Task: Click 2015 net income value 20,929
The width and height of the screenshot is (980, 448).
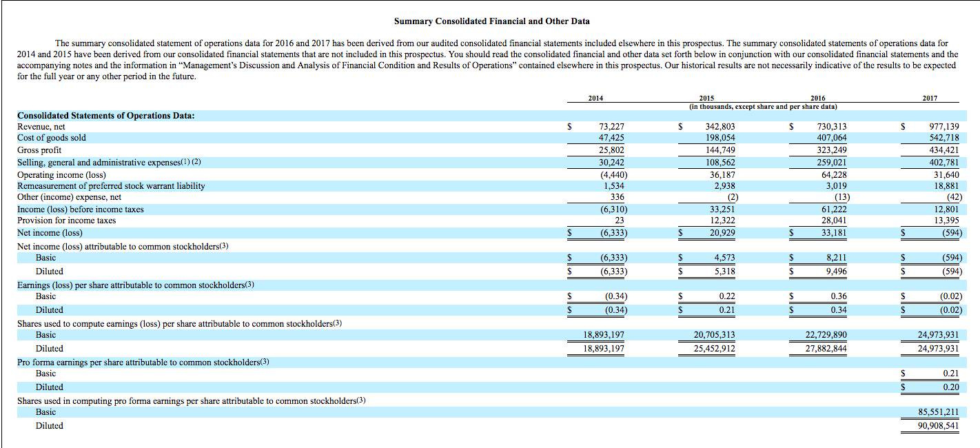Action: point(722,233)
